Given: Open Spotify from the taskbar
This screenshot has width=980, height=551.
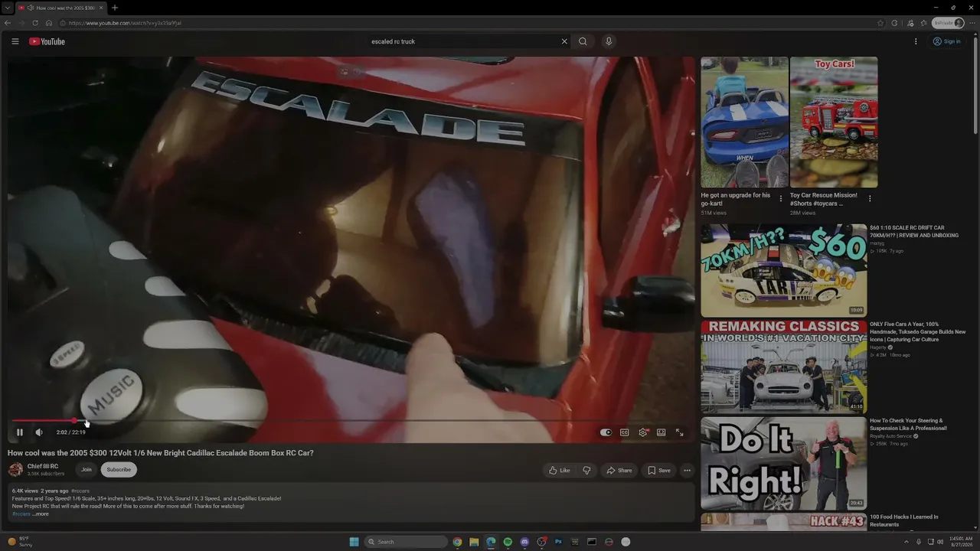Looking at the screenshot, I should 508,542.
